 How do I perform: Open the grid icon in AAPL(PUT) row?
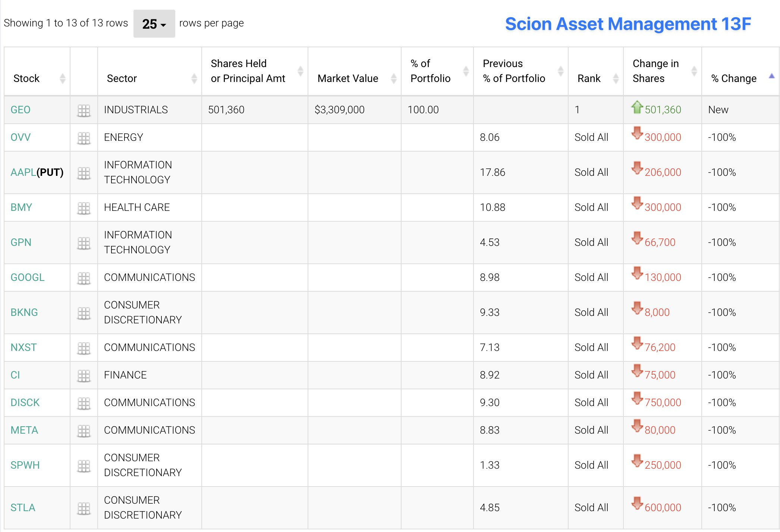pos(84,173)
